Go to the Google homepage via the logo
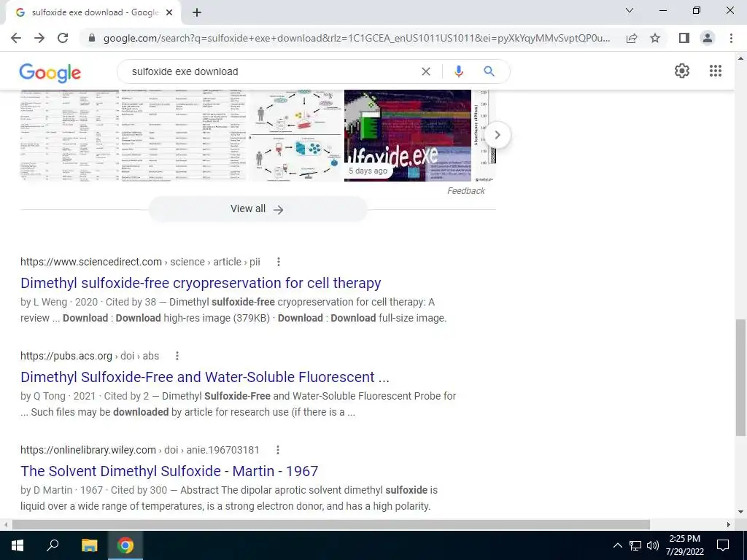The height and width of the screenshot is (560, 747). tap(50, 72)
